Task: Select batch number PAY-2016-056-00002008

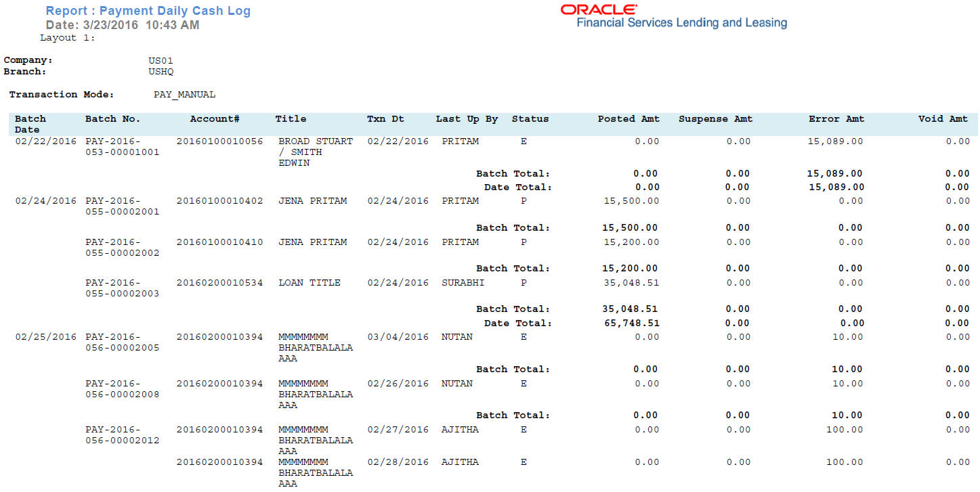Action: tap(123, 389)
